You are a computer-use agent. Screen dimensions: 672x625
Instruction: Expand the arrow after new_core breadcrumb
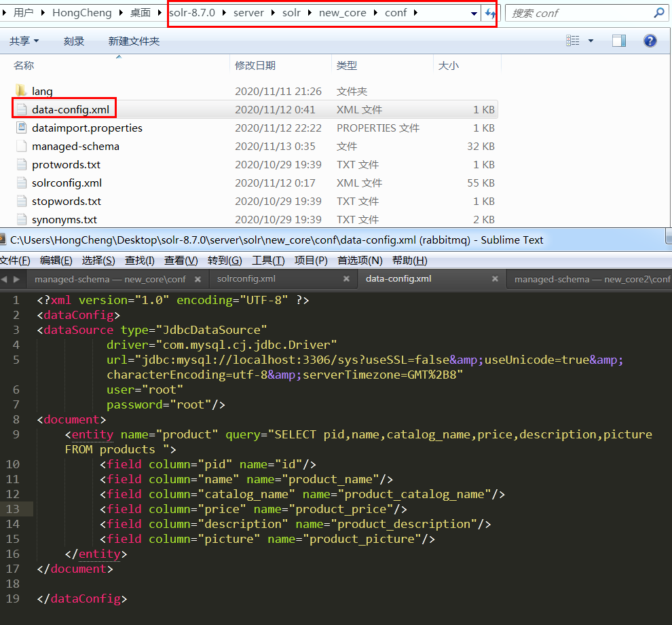tap(375, 13)
